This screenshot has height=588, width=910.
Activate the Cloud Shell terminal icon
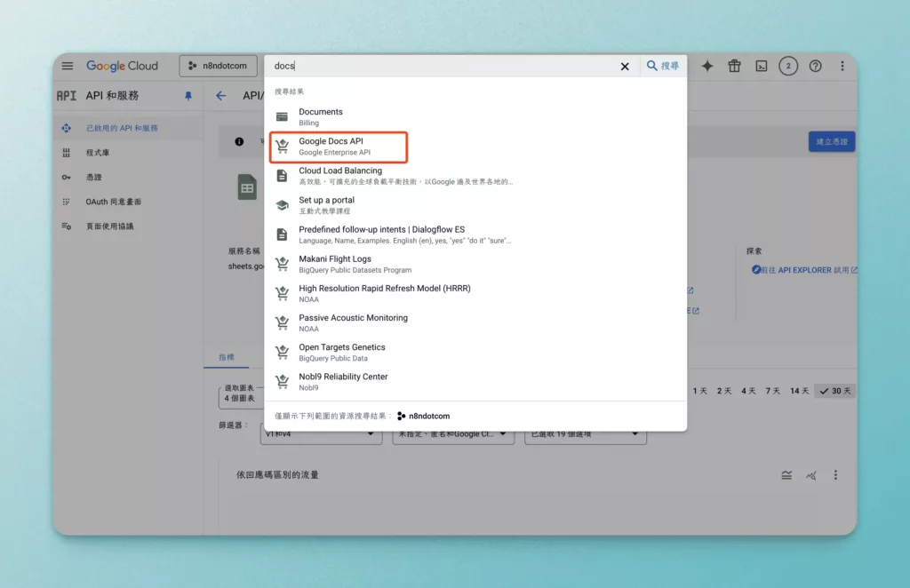pyautogui.click(x=762, y=66)
